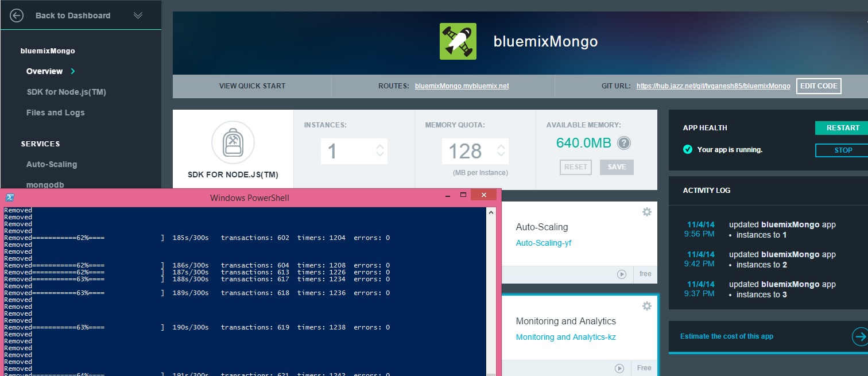Select Overview in the sidebar
Screen dimensions: 868x376
click(x=44, y=71)
